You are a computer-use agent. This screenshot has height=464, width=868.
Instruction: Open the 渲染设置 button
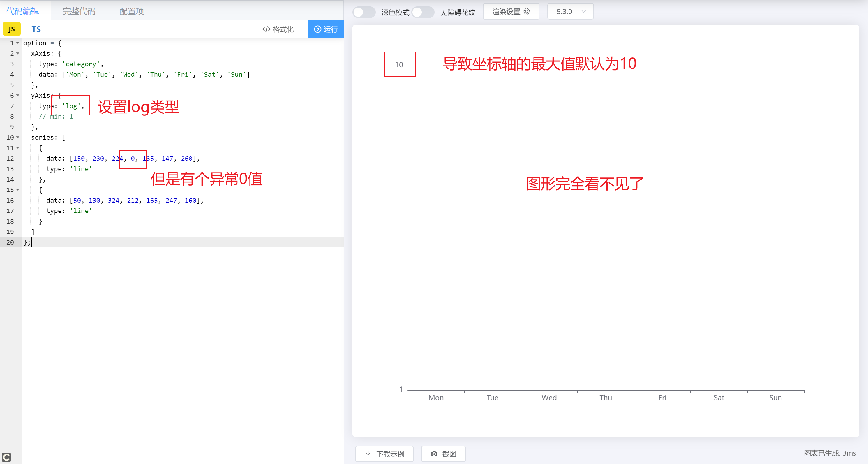511,11
